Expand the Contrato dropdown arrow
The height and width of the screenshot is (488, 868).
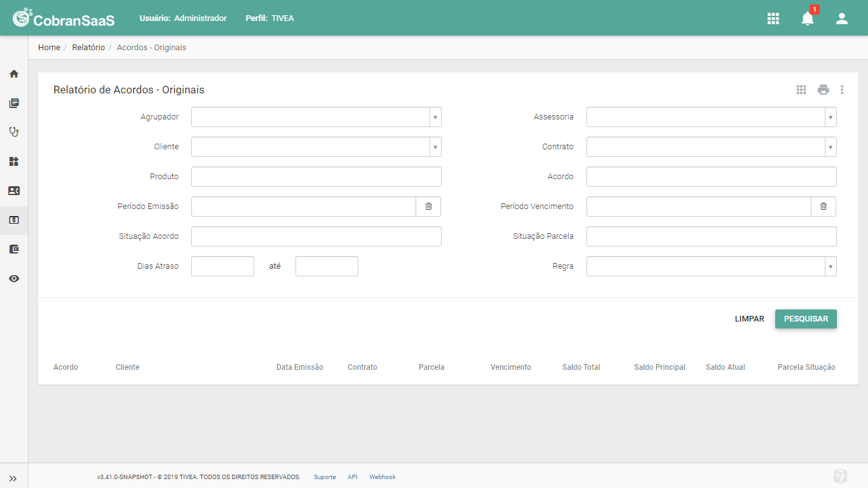831,147
